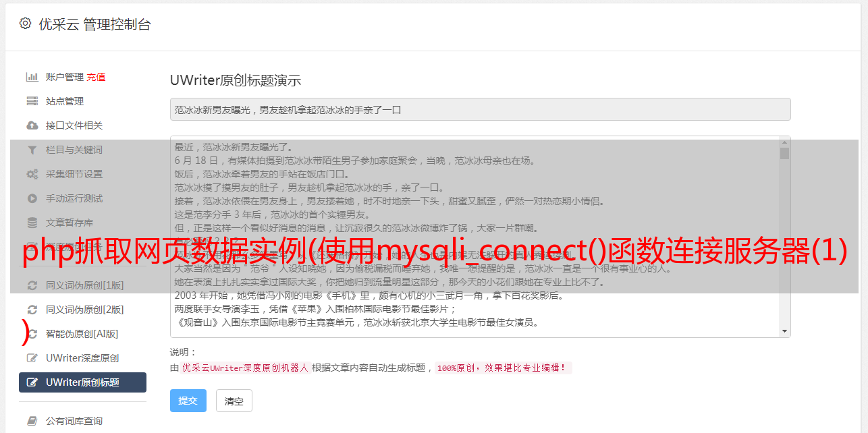Click the bar chart icon for 账户管理
The image size is (868, 433).
pyautogui.click(x=32, y=77)
